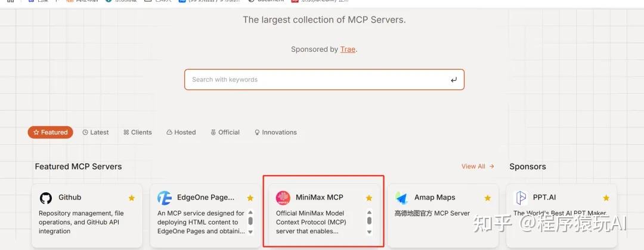The width and height of the screenshot is (644, 250).
Task: Click the star icon on Amap Maps card
Action: (x=488, y=198)
